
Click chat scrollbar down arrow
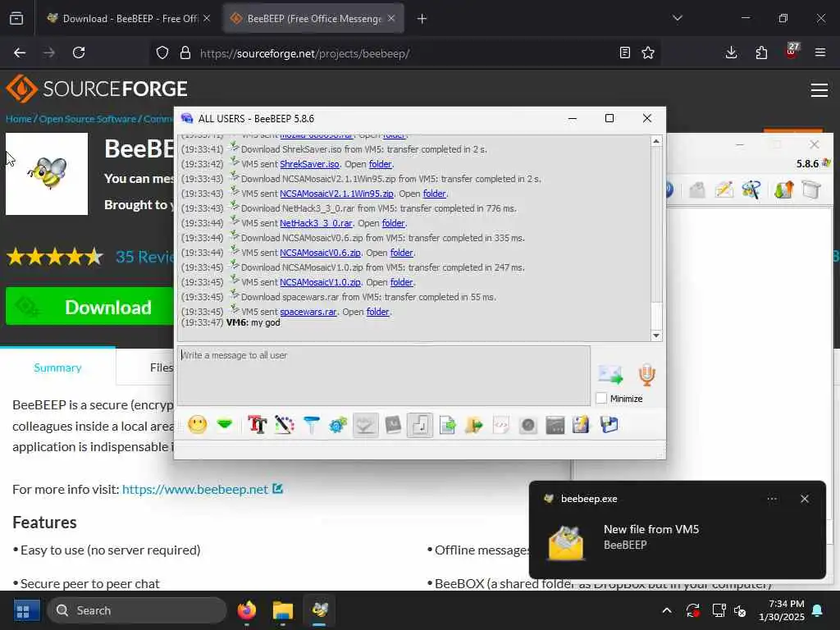coord(656,336)
